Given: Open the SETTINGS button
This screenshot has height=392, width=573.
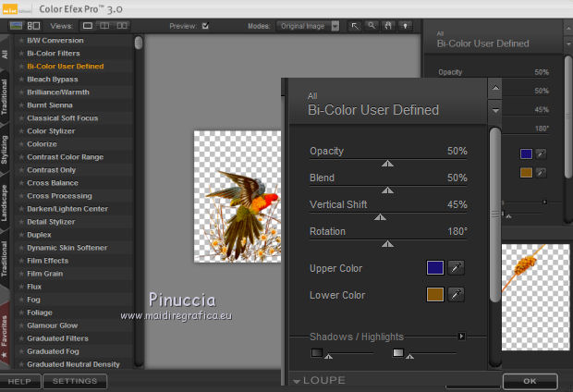Looking at the screenshot, I should [74, 381].
